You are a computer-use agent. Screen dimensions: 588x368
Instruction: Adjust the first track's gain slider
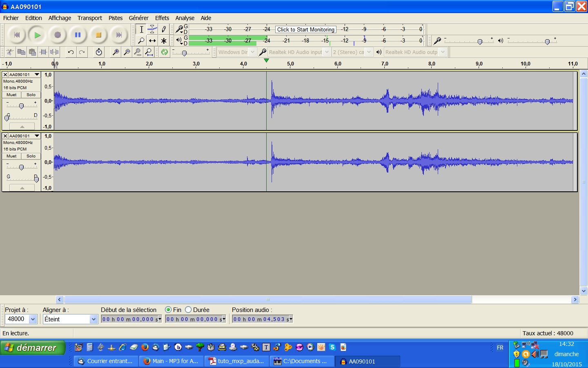tap(21, 106)
